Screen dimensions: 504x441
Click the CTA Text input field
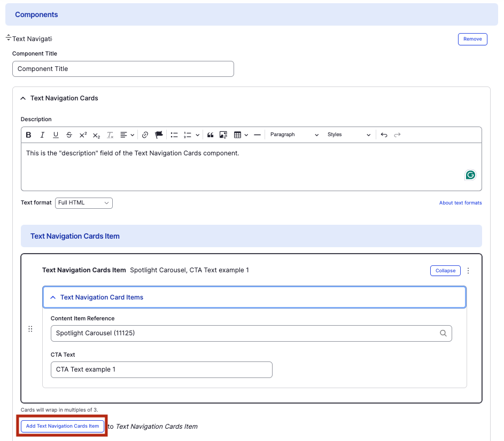(161, 369)
